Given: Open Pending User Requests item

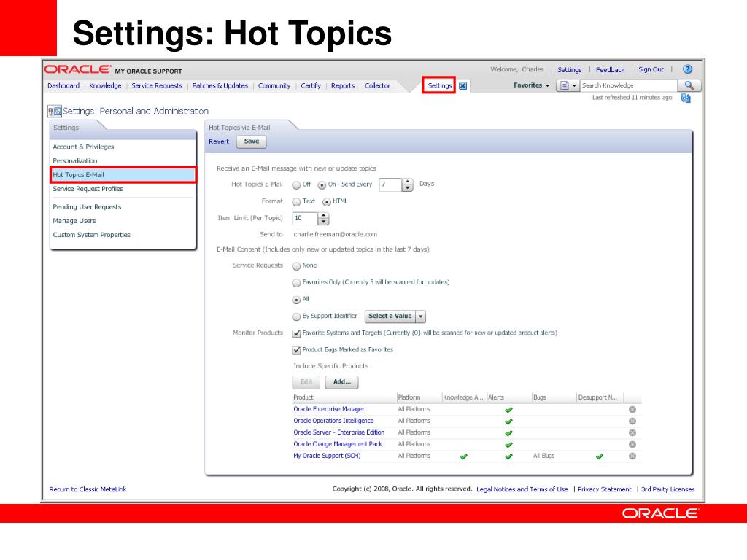Looking at the screenshot, I should [87, 207].
